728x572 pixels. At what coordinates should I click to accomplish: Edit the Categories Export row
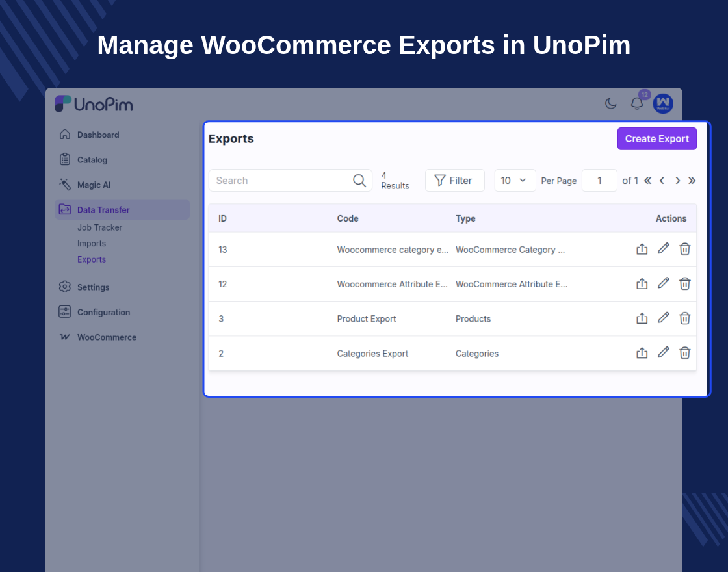(x=664, y=353)
